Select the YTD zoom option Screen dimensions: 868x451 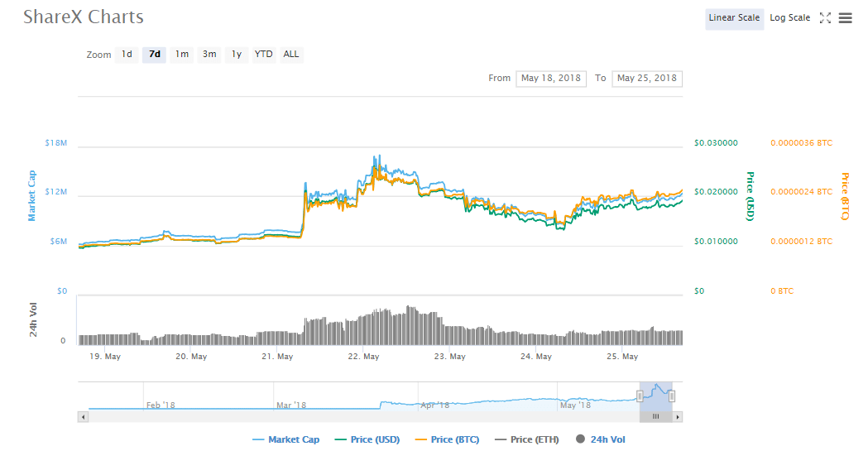pos(263,55)
